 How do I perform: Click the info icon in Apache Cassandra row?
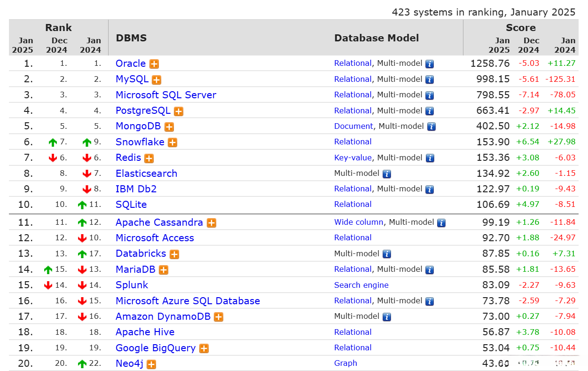point(441,223)
